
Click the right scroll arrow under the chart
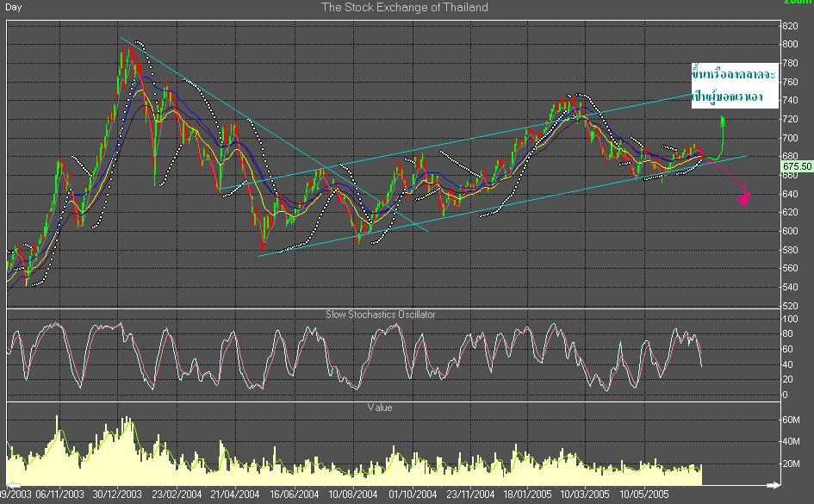(x=773, y=485)
